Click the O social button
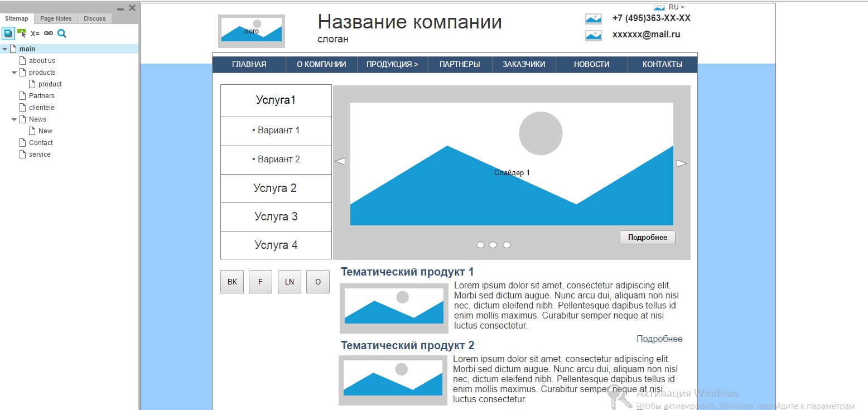This screenshot has width=868, height=410. (318, 282)
